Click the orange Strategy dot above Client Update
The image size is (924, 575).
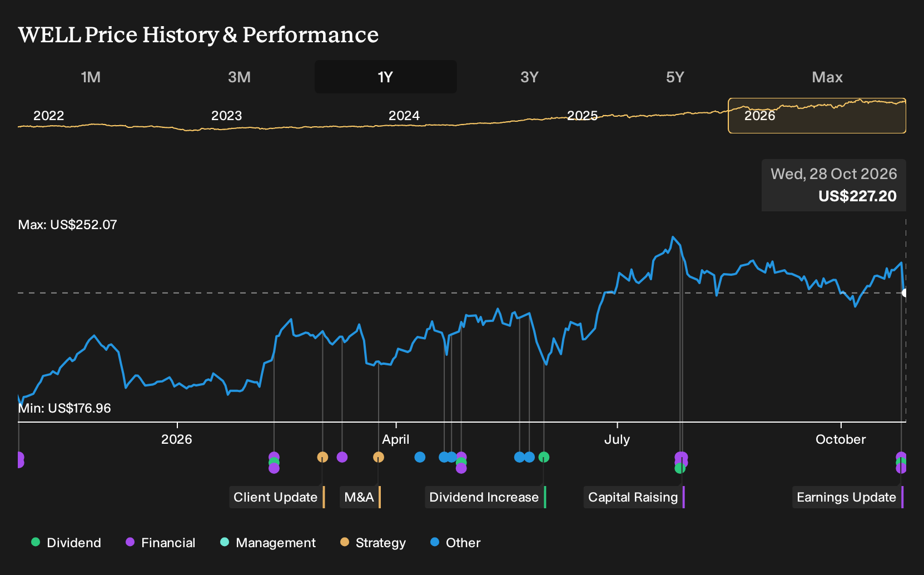click(322, 457)
